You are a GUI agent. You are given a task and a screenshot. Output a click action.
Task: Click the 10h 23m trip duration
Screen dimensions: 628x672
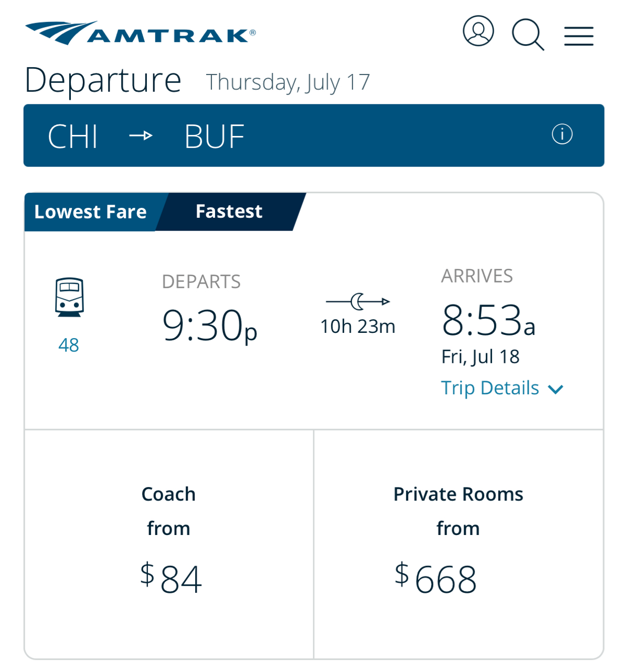tap(358, 327)
